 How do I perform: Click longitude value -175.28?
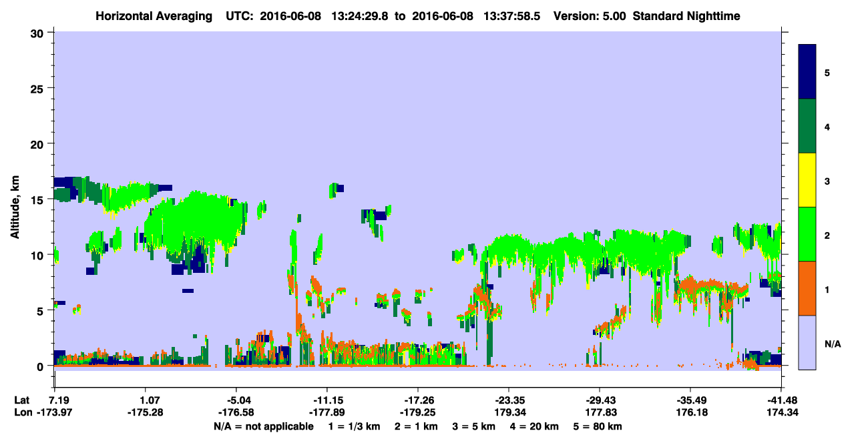coord(146,413)
